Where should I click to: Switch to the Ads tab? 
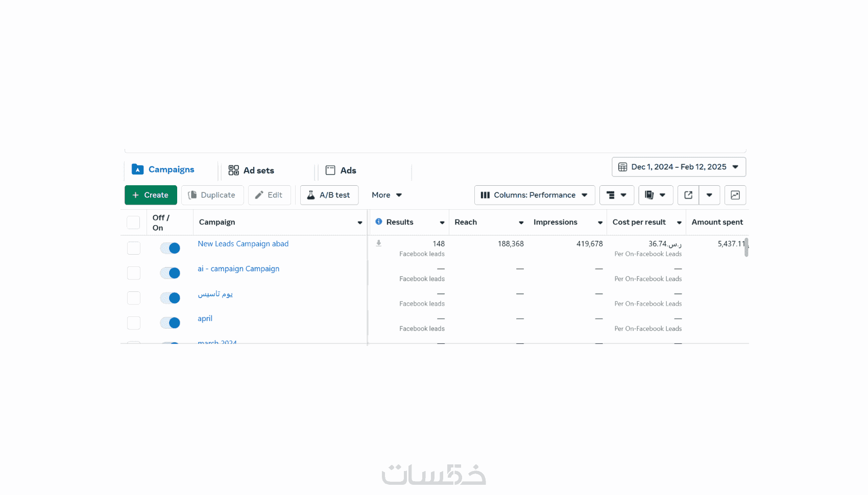[341, 170]
